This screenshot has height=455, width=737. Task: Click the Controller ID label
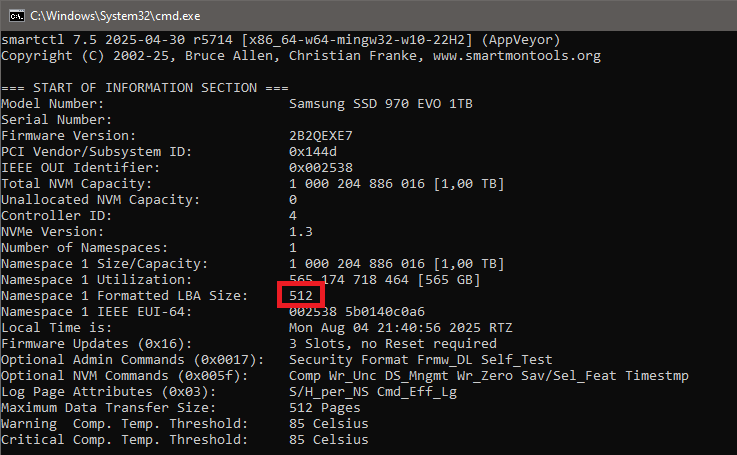[56, 216]
